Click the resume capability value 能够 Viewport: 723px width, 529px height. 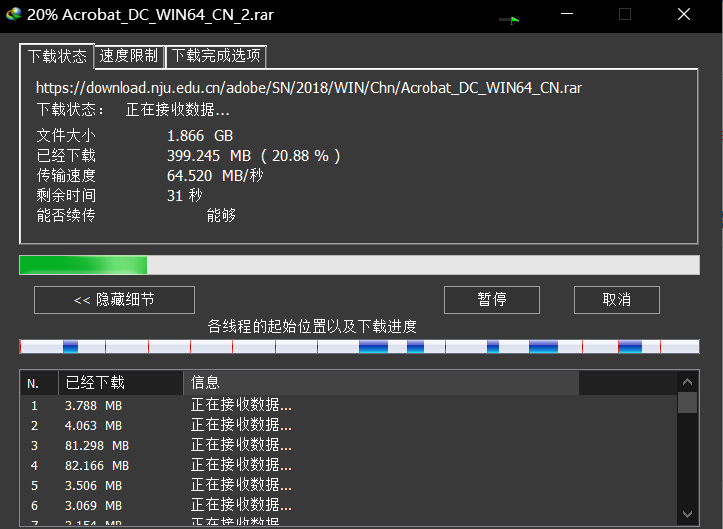click(x=221, y=215)
